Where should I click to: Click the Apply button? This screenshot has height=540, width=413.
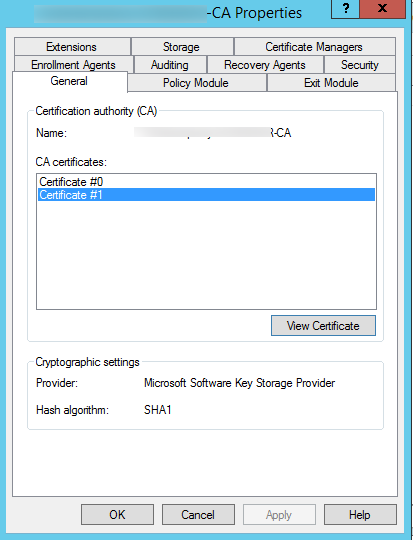click(279, 515)
